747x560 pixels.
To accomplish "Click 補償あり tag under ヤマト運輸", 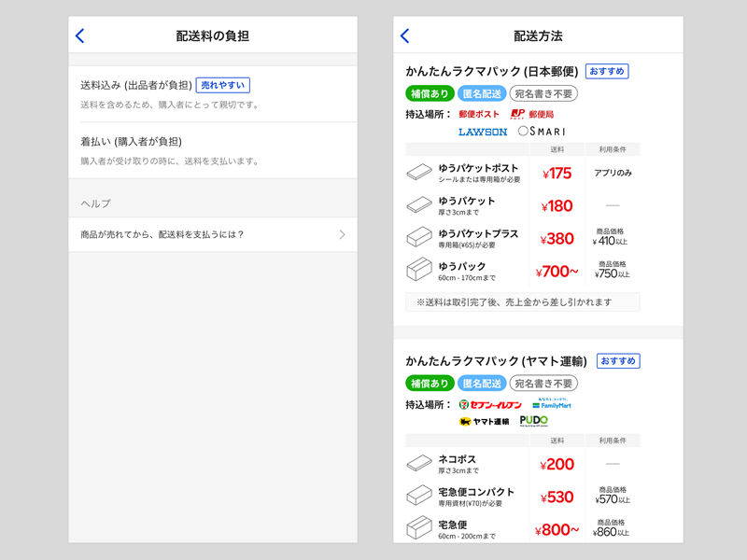I will pos(430,384).
